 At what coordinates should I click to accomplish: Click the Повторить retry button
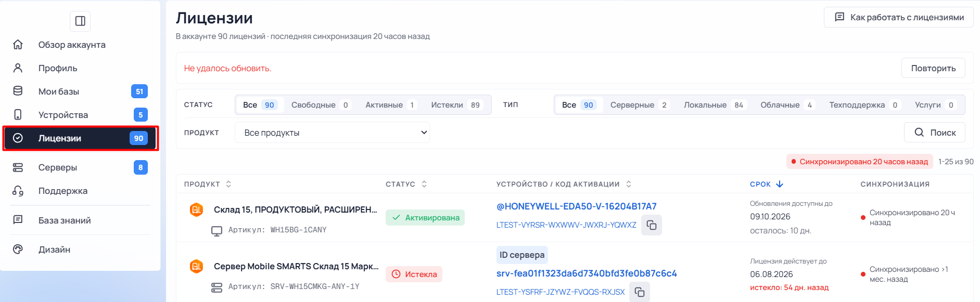933,68
